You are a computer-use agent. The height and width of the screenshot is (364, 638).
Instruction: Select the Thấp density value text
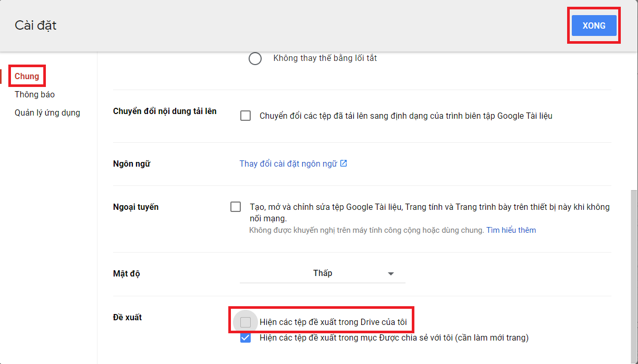pos(322,273)
